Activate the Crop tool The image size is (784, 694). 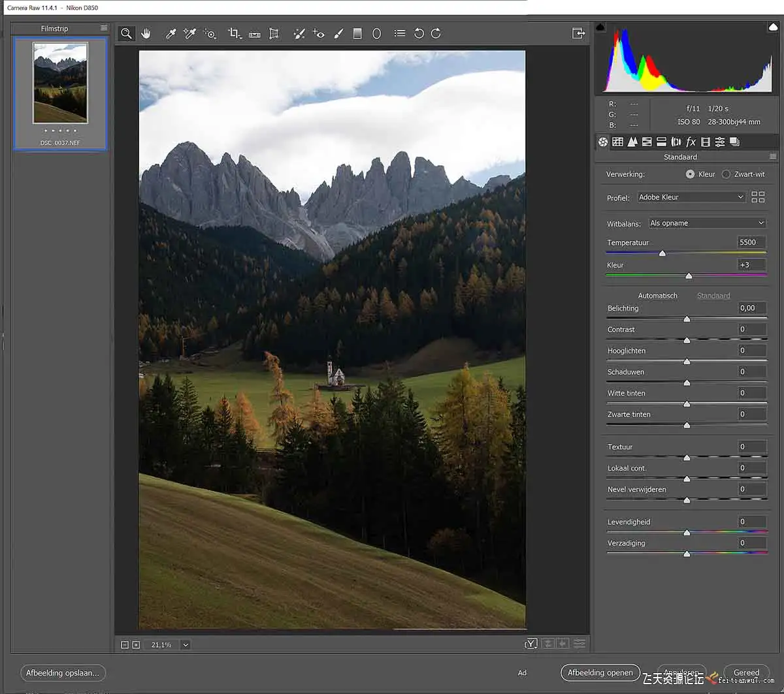[x=234, y=33]
